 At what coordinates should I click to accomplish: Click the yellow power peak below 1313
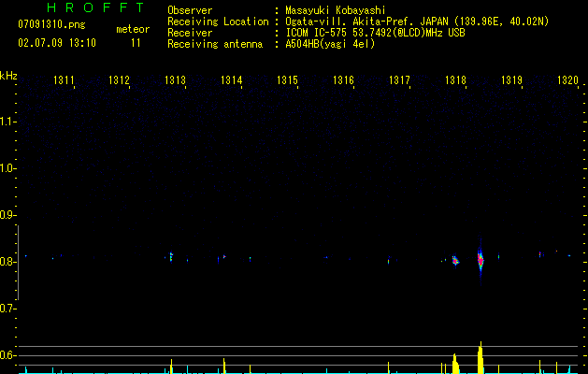(x=171, y=367)
